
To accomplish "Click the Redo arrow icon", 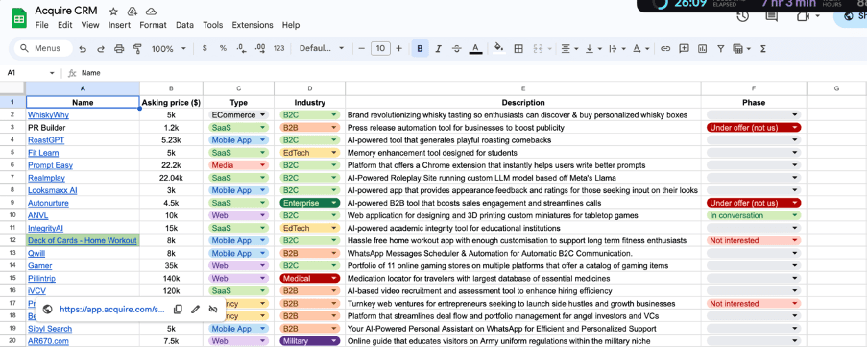I will tap(101, 49).
